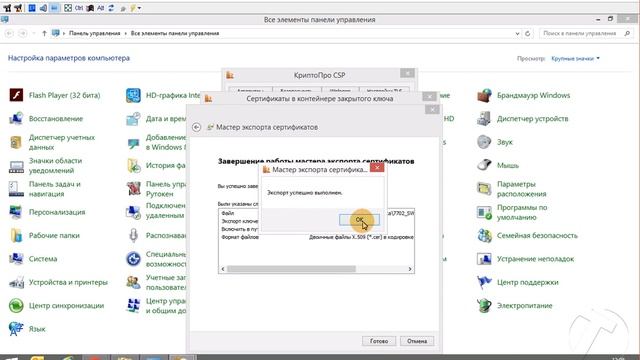Click the wizard list scrollbar left arrow
This screenshot has width=640, height=360.
223,269
